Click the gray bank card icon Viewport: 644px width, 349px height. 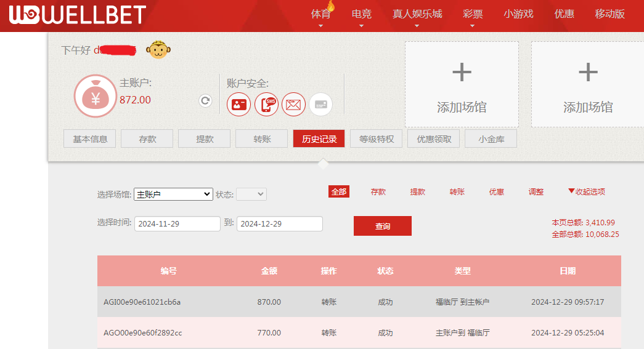(320, 104)
